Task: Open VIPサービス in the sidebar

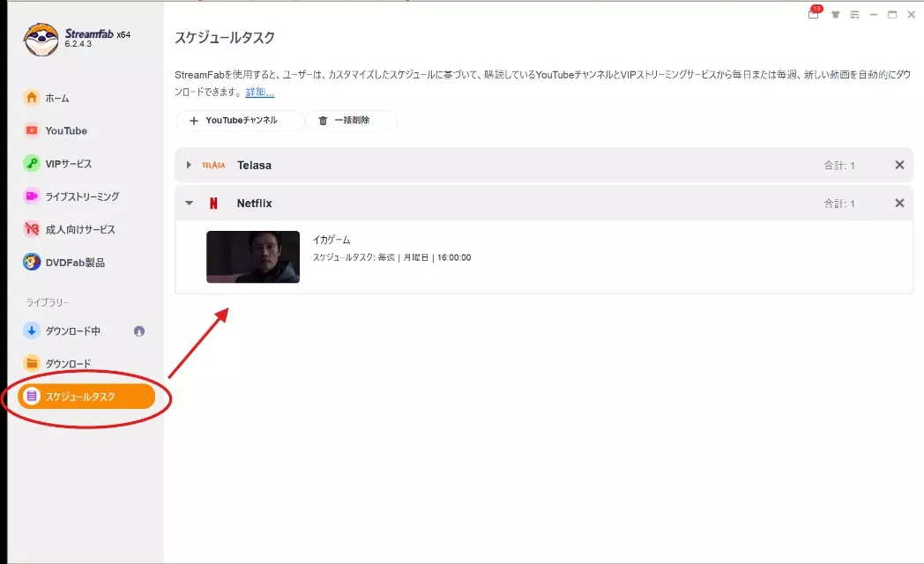Action: tap(57, 164)
